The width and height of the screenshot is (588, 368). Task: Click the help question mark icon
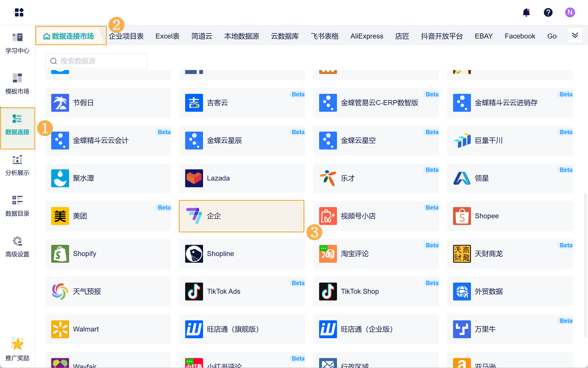548,12
